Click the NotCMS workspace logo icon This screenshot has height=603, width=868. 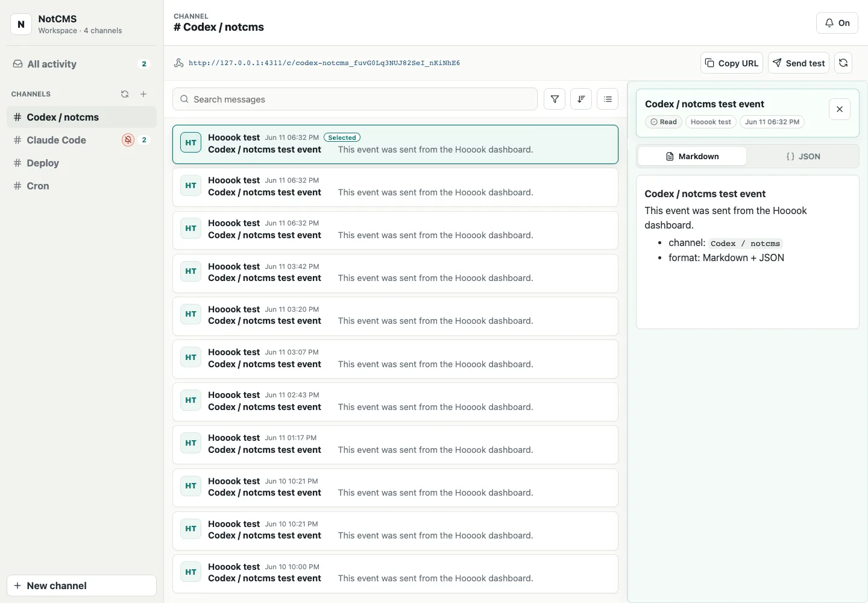[21, 24]
